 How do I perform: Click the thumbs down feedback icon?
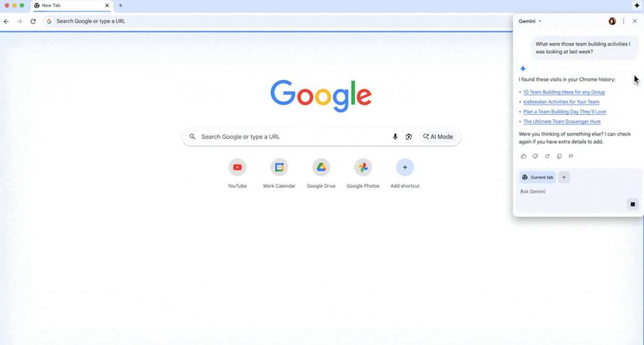click(x=535, y=156)
